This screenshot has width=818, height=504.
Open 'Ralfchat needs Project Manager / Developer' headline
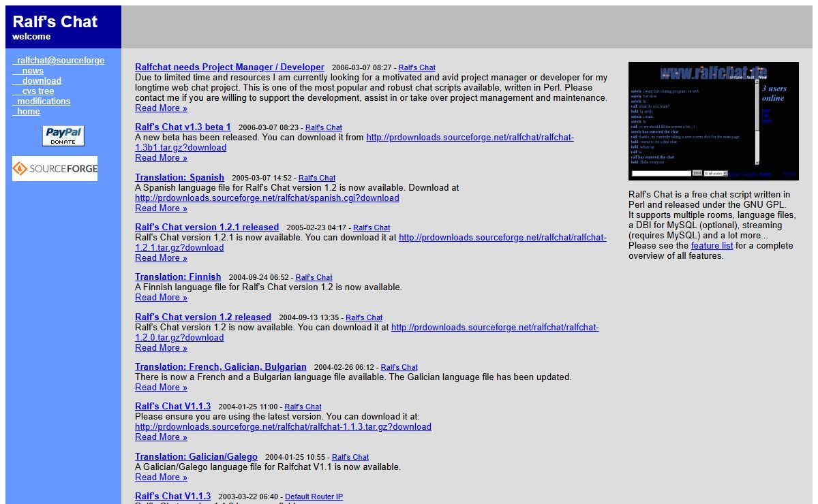(230, 67)
